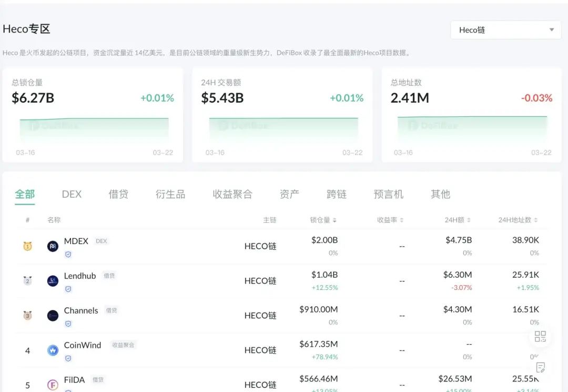Click MDEX's address count "38.90K"
Screen dimensions: 568x392
525,240
